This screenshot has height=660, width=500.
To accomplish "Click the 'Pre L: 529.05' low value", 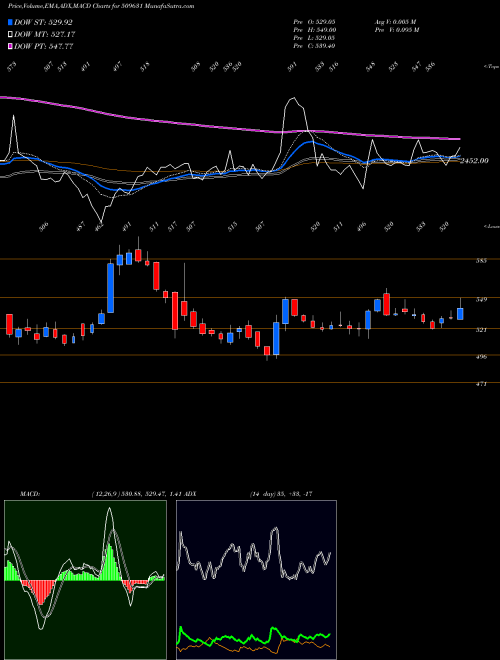I will tap(314, 37).
